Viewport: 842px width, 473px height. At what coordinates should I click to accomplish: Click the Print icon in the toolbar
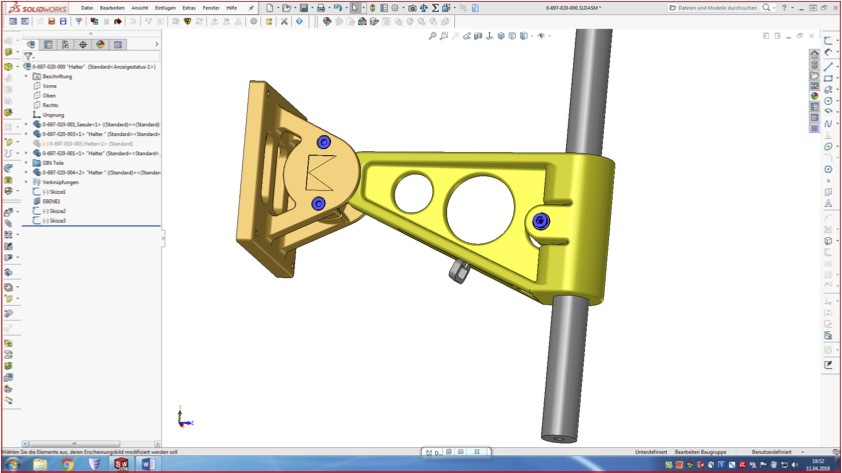point(321,8)
